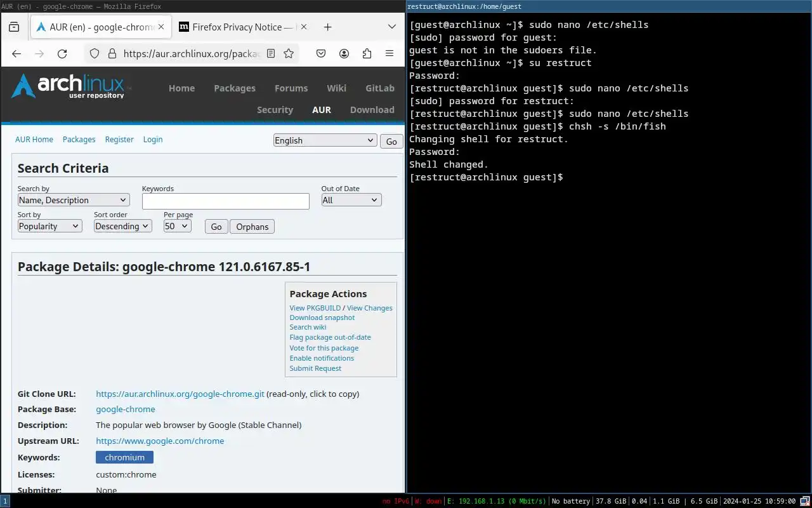Click the chromium keyword tag

coord(125,457)
